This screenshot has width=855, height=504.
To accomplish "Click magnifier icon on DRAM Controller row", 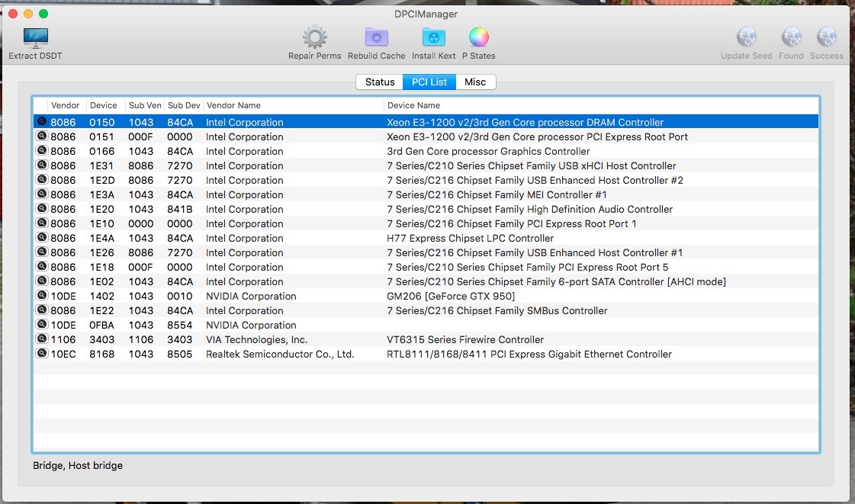I will pos(41,121).
